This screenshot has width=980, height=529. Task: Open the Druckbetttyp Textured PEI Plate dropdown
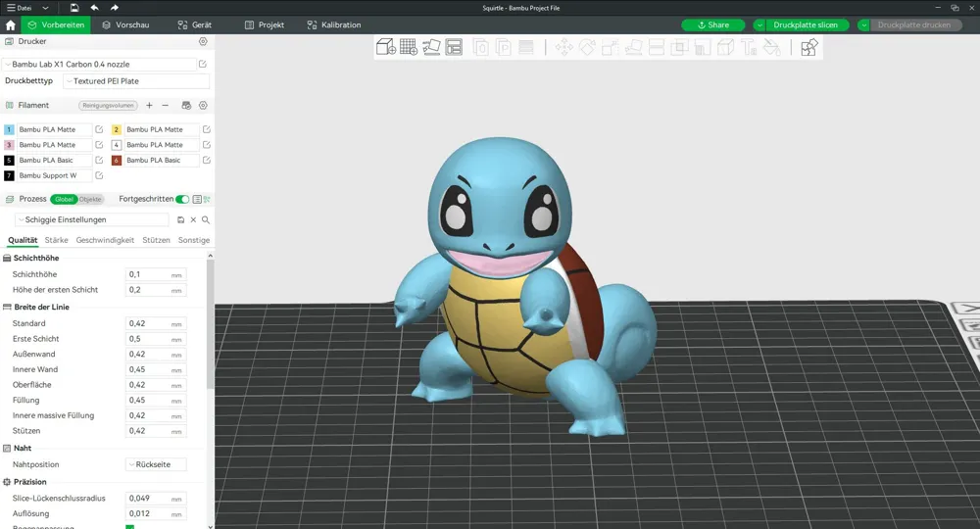[x=136, y=81]
